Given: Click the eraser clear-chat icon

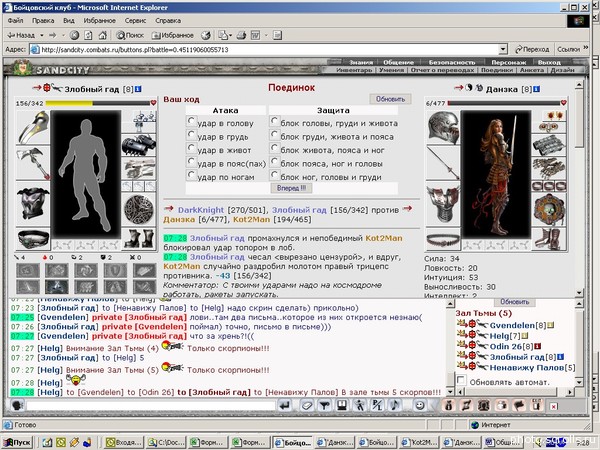Looking at the screenshot, I should point(307,406).
